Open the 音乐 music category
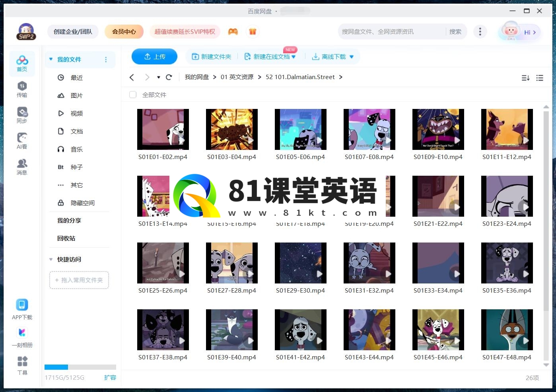The width and height of the screenshot is (556, 392). click(x=77, y=149)
